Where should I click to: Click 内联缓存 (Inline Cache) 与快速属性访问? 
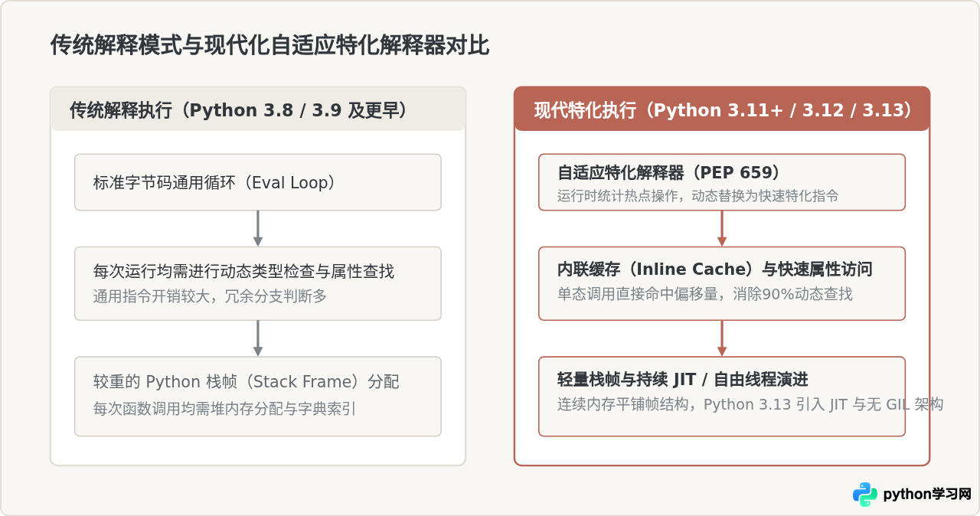(x=715, y=269)
